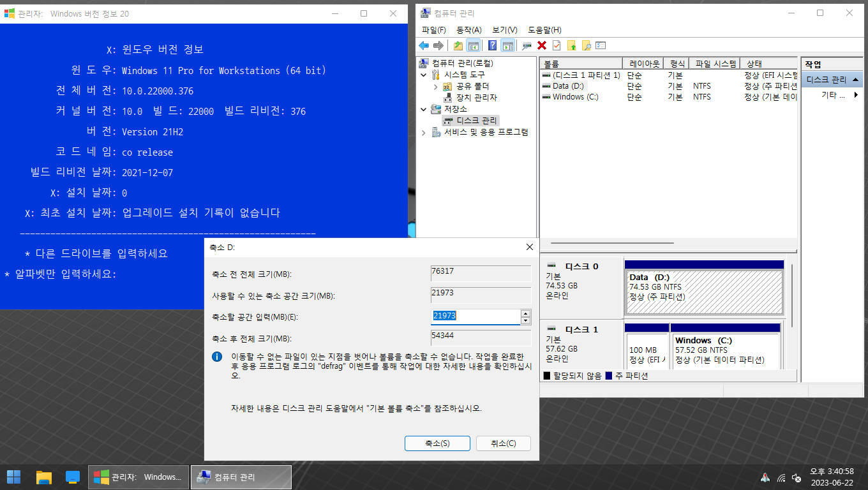
Task: Switch to 관리자: Windows taskbar button
Action: click(x=138, y=477)
